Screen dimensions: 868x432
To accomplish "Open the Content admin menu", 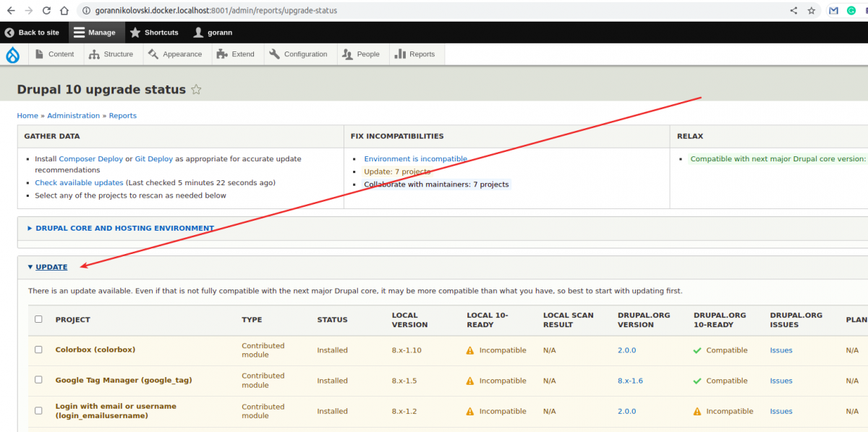I will [54, 54].
